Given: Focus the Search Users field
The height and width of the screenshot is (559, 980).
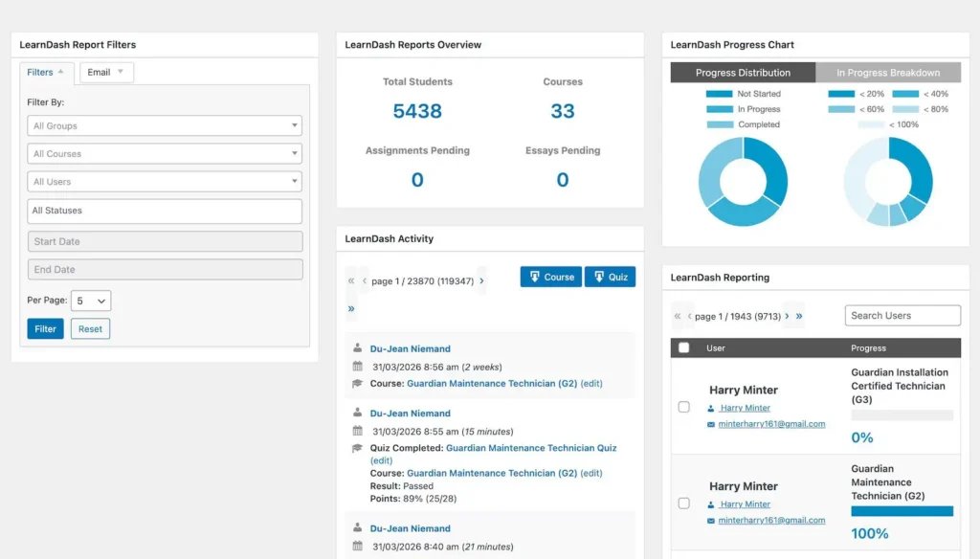Looking at the screenshot, I should pyautogui.click(x=902, y=316).
